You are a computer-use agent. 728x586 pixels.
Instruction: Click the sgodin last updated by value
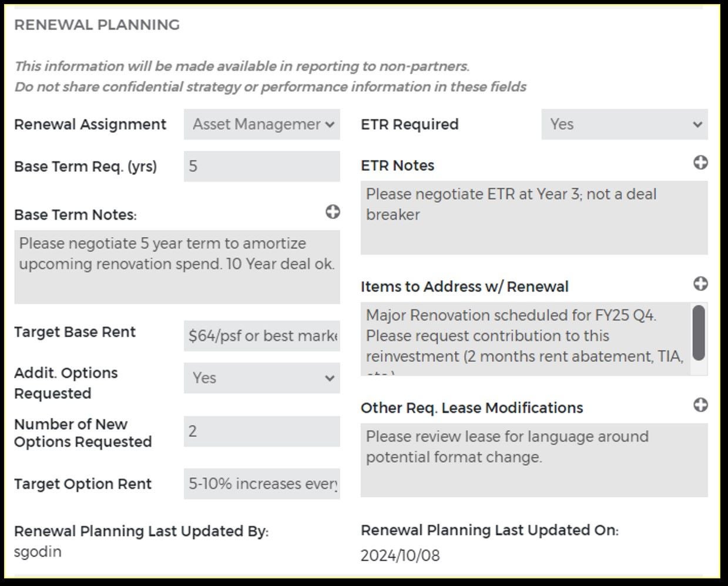click(38, 551)
